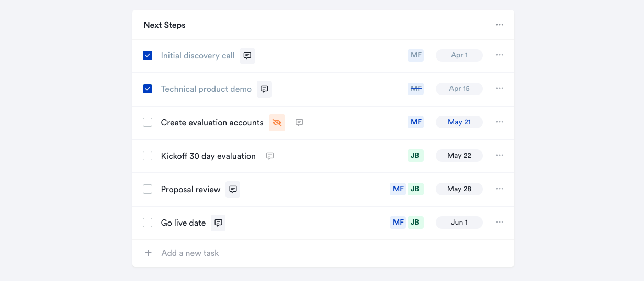Viewport: 644px width, 281px height.
Task: Select Technical product demo task title
Action: click(x=206, y=89)
